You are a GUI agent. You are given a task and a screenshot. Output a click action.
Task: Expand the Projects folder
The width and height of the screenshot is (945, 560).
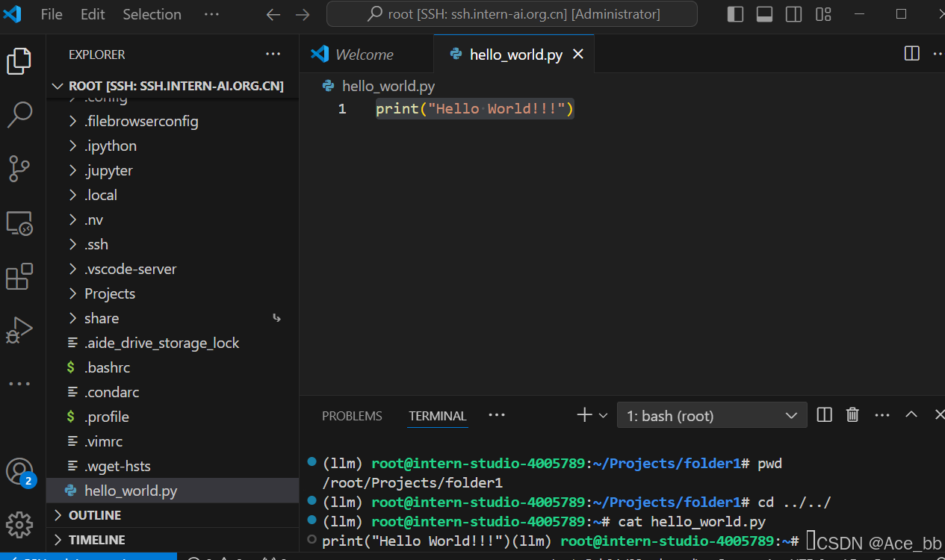[173, 293]
